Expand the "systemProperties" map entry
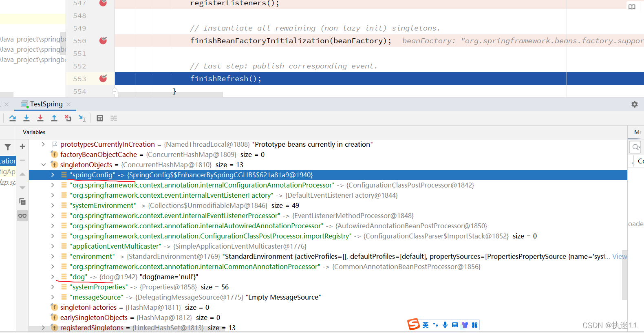The image size is (644, 333). pos(53,287)
